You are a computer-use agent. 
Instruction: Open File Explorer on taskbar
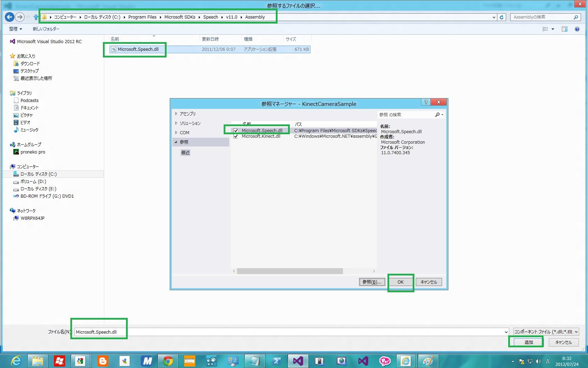(x=38, y=361)
